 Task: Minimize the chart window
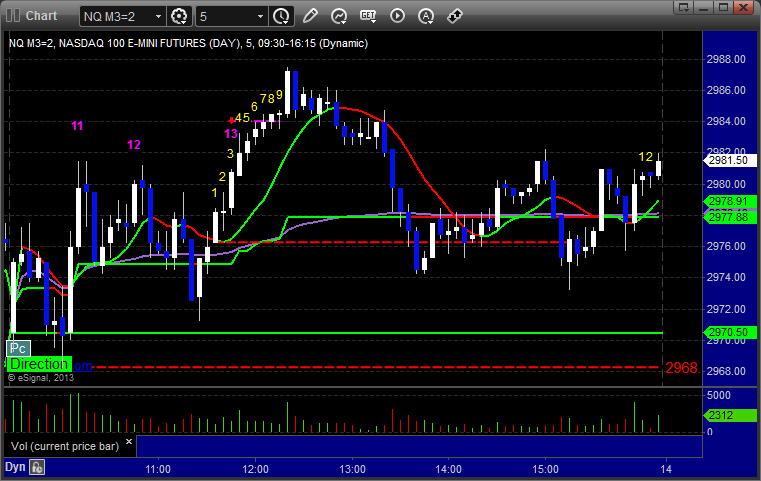pos(704,7)
